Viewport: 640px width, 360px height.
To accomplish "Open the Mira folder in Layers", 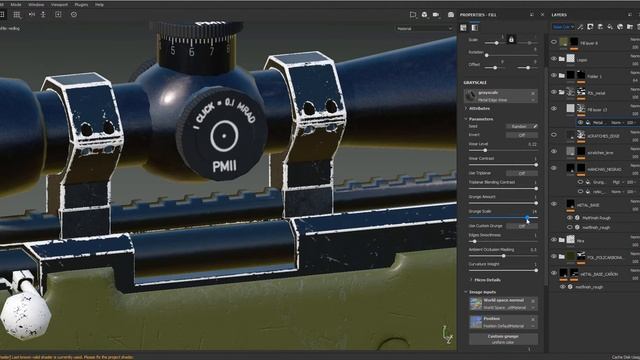I will click(562, 240).
